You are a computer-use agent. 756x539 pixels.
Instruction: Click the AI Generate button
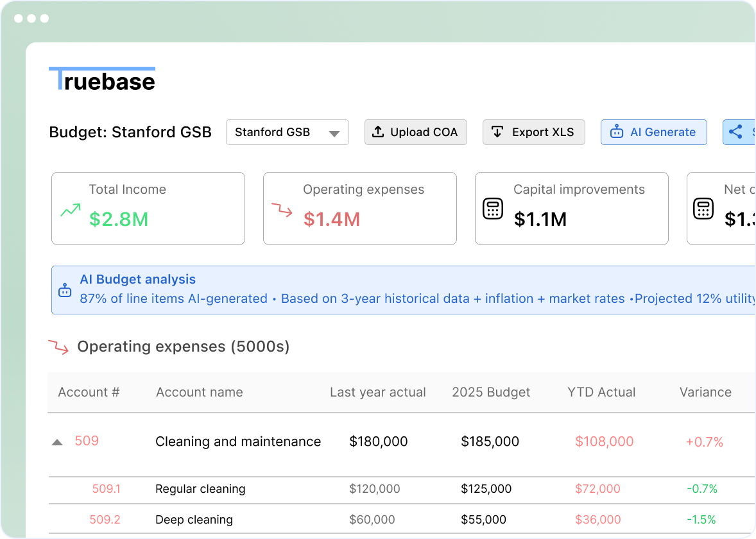tap(654, 132)
